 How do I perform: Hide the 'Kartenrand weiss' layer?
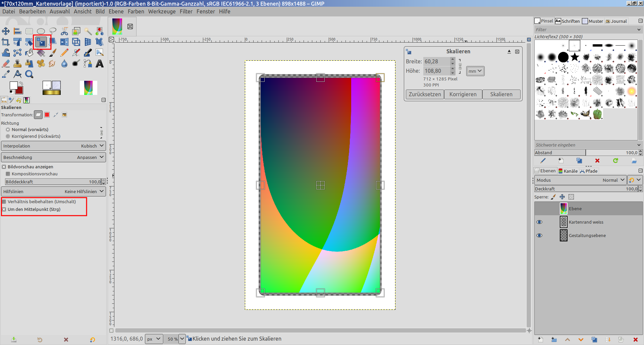click(539, 222)
